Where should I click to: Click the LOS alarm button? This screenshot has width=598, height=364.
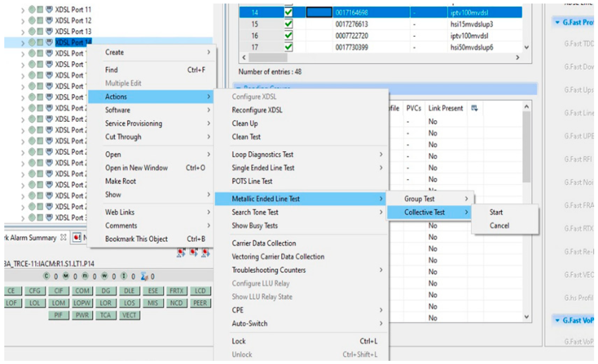click(x=129, y=303)
